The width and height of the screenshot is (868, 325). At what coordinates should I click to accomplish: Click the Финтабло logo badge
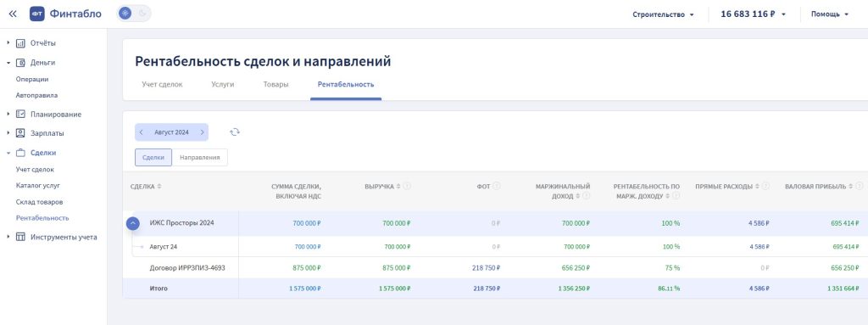37,14
